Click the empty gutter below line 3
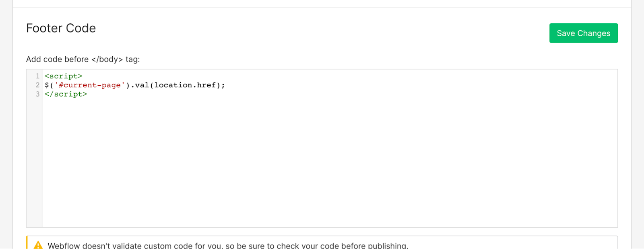Viewport: 644px width, 249px height. [34, 161]
